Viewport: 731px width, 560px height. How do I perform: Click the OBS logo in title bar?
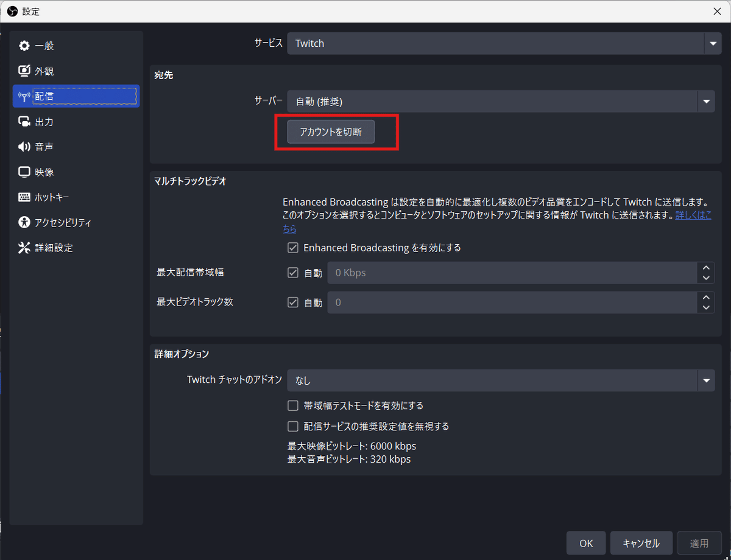coord(12,11)
